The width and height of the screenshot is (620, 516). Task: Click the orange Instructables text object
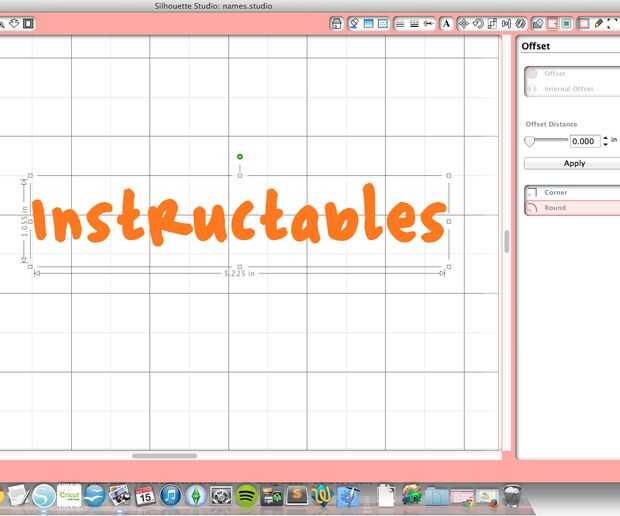(239, 215)
